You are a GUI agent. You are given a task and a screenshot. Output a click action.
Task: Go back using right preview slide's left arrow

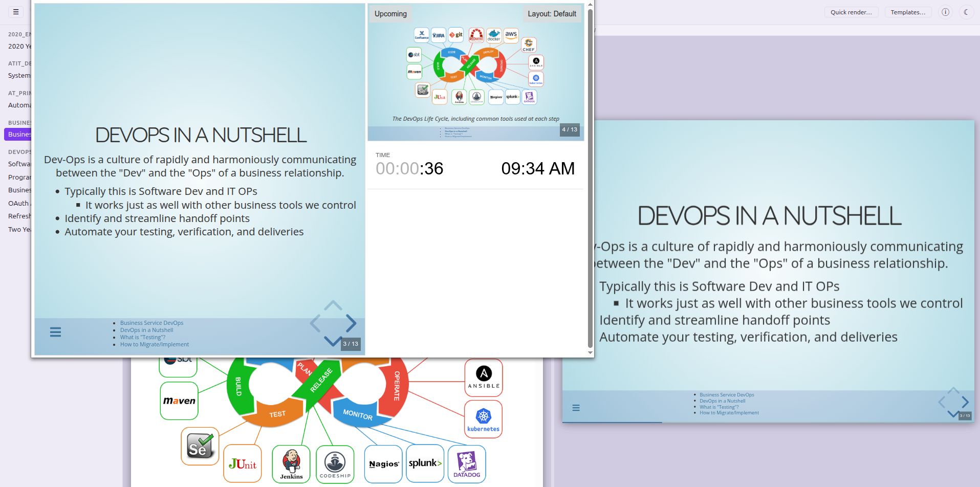[x=942, y=402]
